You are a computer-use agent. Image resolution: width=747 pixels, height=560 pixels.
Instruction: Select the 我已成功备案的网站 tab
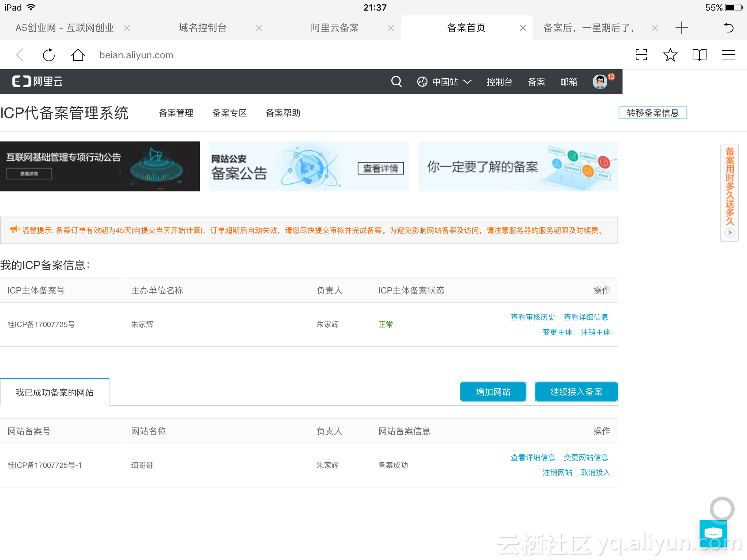(55, 392)
